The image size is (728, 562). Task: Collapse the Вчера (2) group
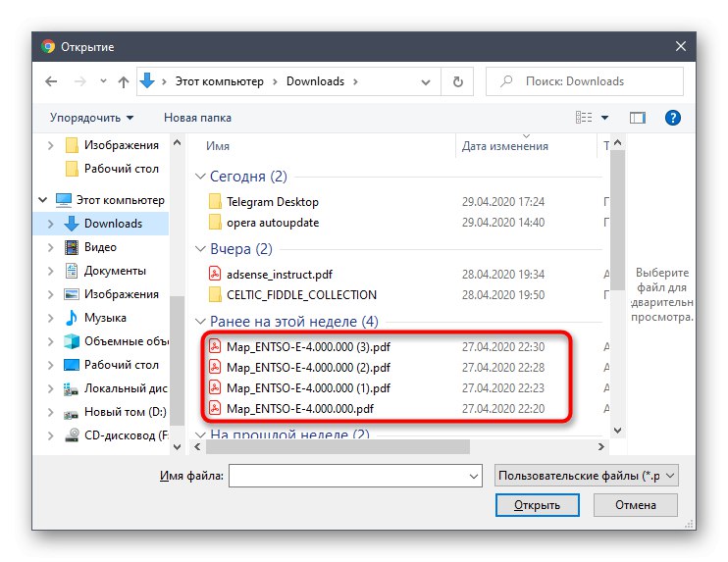tap(200, 249)
